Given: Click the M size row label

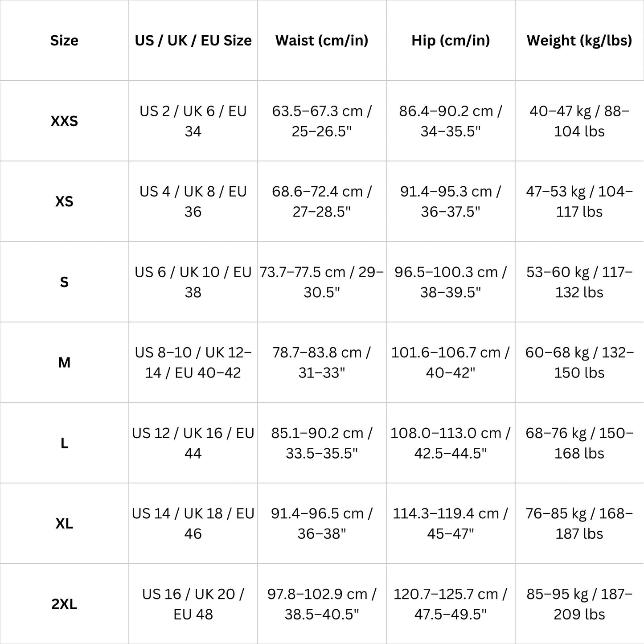Looking at the screenshot, I should (64, 363).
